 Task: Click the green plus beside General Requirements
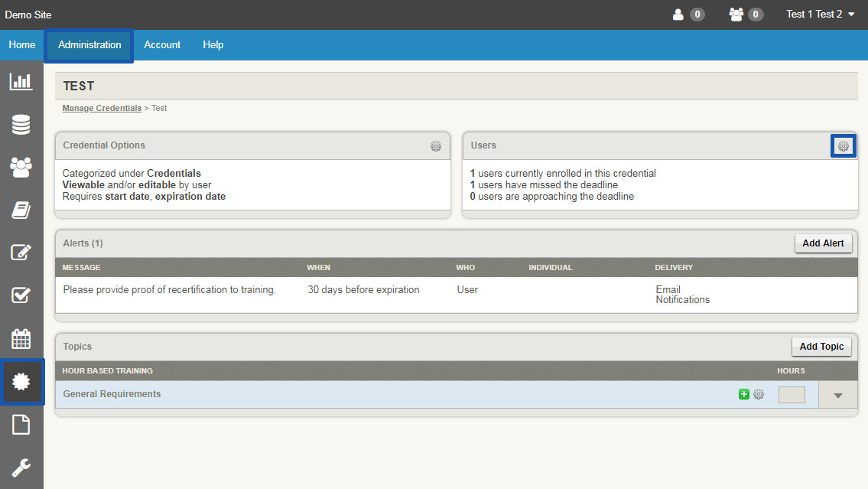click(743, 393)
